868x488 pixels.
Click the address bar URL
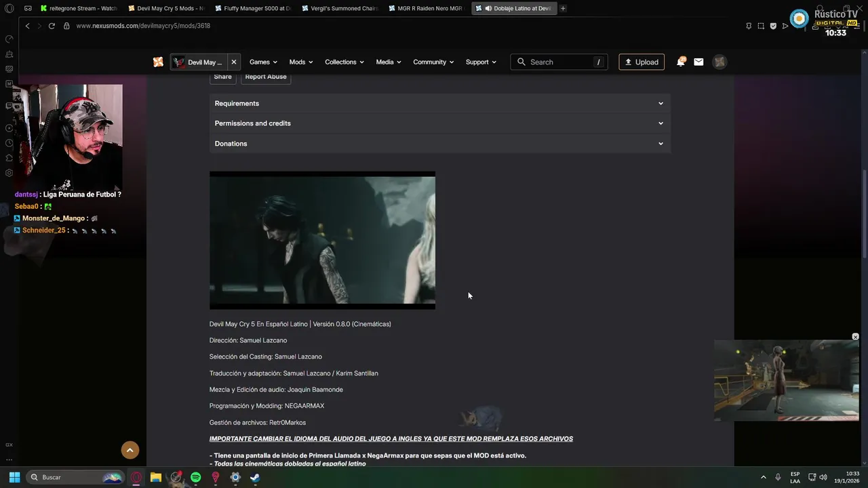[143, 26]
